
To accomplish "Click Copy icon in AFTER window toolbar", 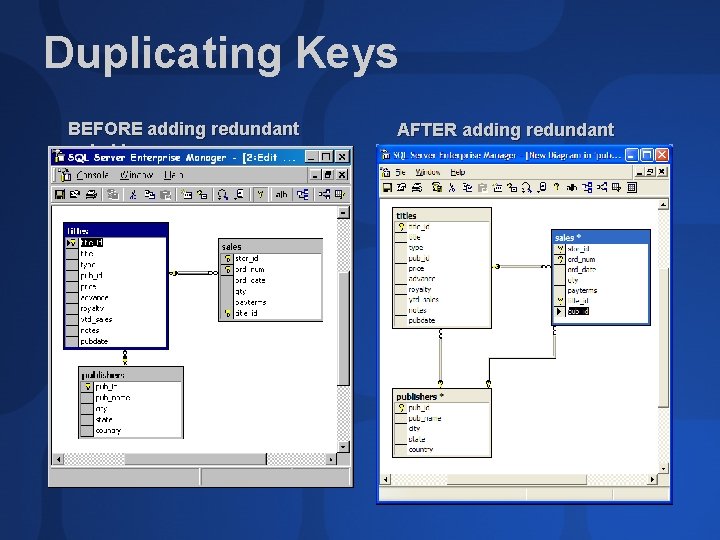I will pos(467,187).
